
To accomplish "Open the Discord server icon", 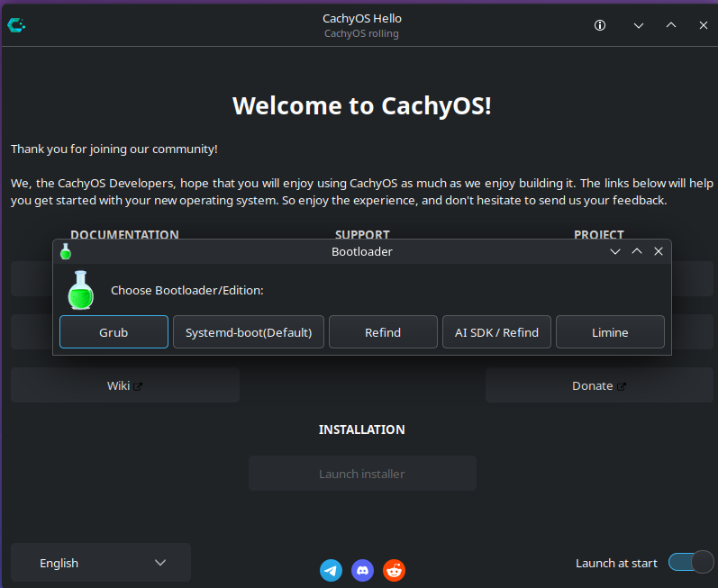I will (362, 570).
